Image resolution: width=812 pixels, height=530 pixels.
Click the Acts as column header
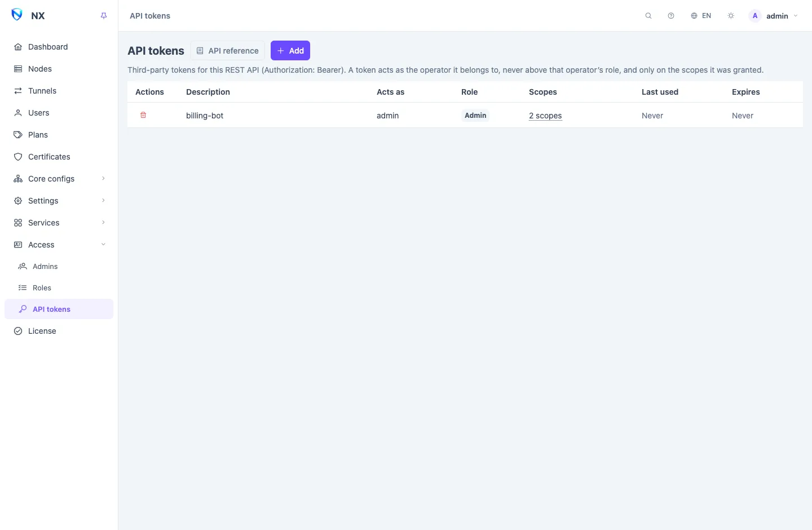tap(390, 92)
